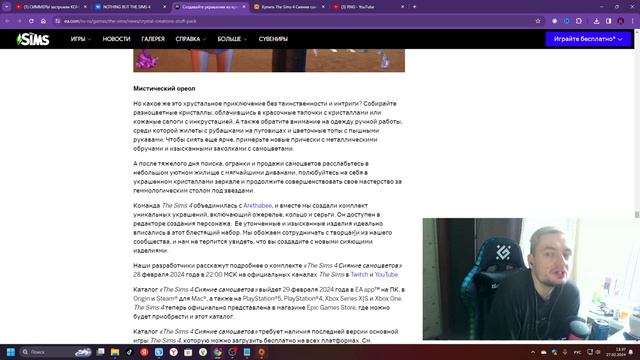Show hidden system tray icons
The width and height of the screenshot is (640, 360).
533,352
